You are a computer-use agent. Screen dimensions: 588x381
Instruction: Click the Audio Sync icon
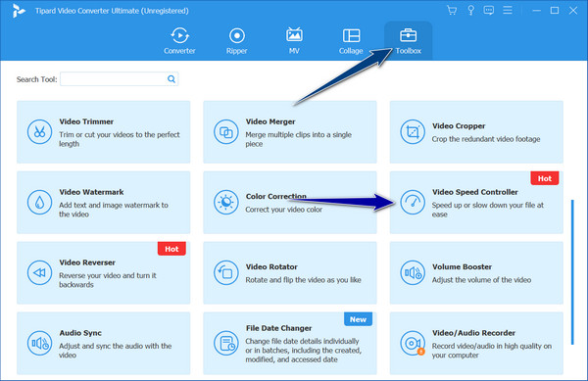pyautogui.click(x=39, y=343)
